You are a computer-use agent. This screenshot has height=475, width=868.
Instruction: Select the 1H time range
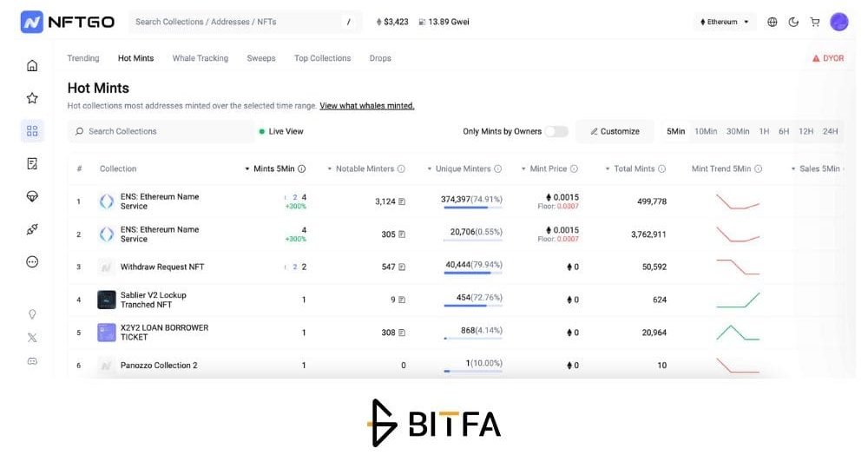pos(765,131)
